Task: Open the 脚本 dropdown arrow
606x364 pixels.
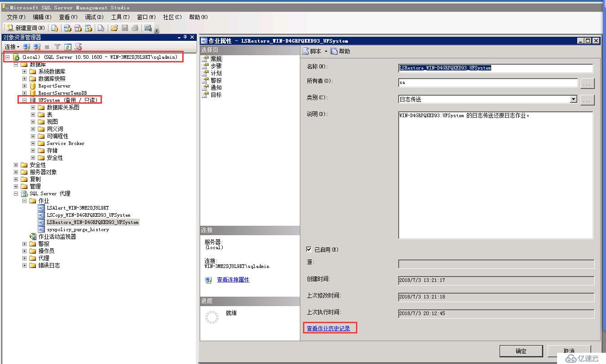Action: (326, 51)
